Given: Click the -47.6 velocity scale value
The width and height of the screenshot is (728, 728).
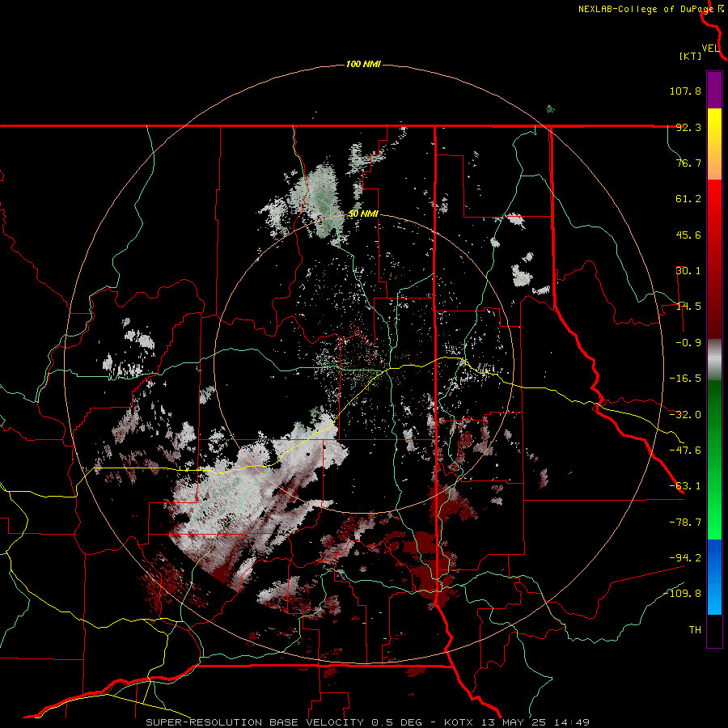Looking at the screenshot, I should point(685,451).
